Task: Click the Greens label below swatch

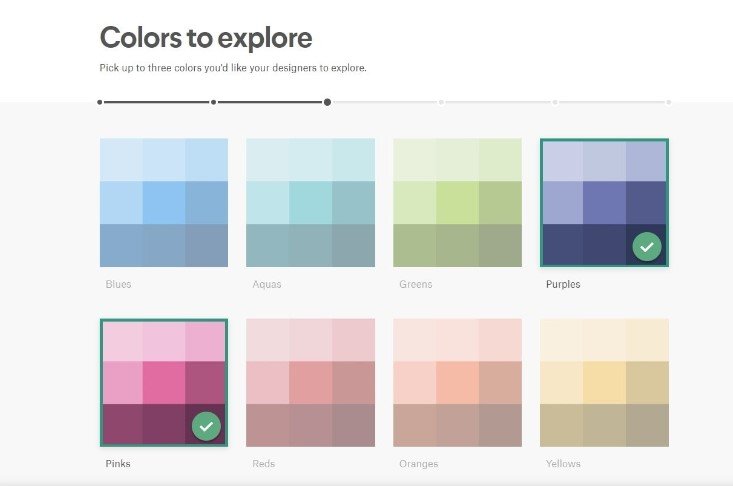Action: tap(415, 284)
